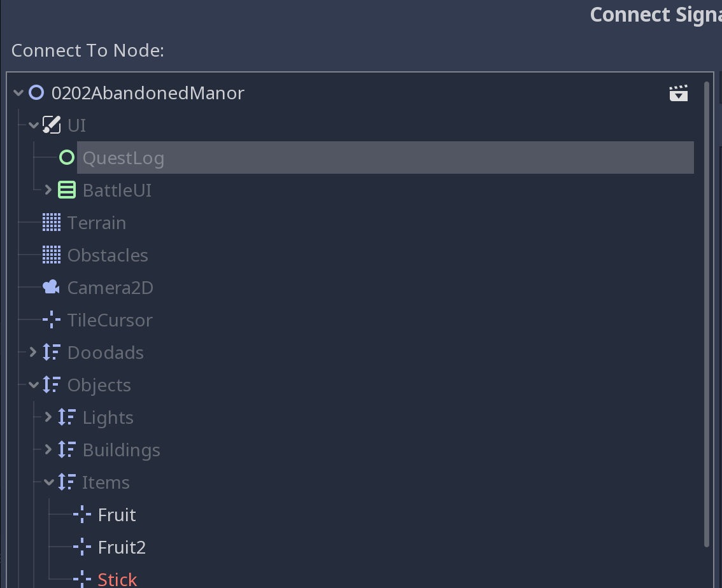Click the green node icon beside QuestLog
The width and height of the screenshot is (722, 588).
66,157
